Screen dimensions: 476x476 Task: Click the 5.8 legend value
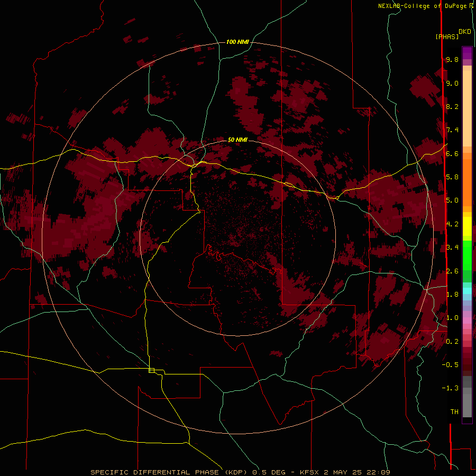[x=452, y=177]
